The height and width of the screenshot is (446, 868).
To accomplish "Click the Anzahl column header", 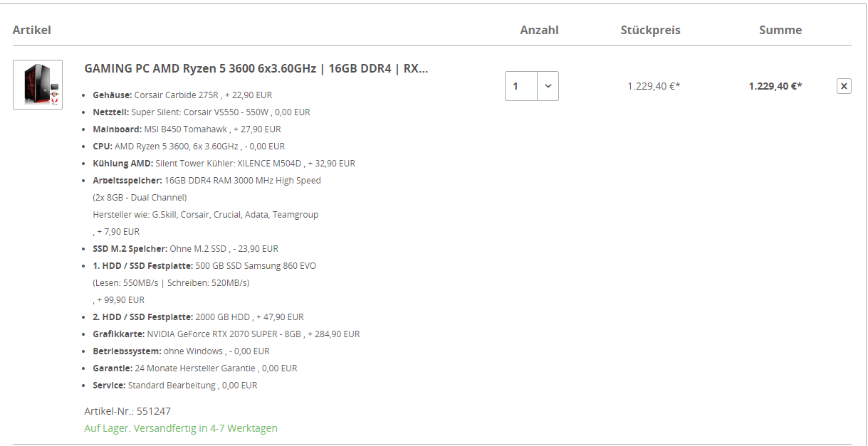I will coord(539,30).
